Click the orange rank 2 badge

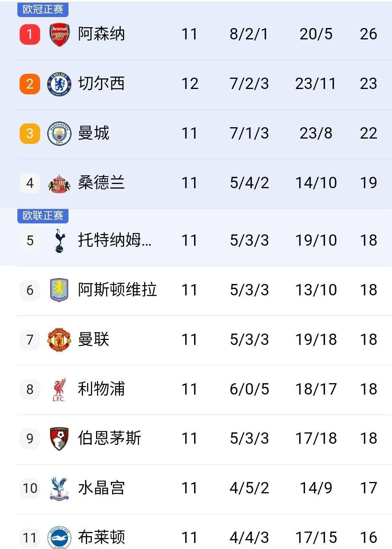[30, 84]
